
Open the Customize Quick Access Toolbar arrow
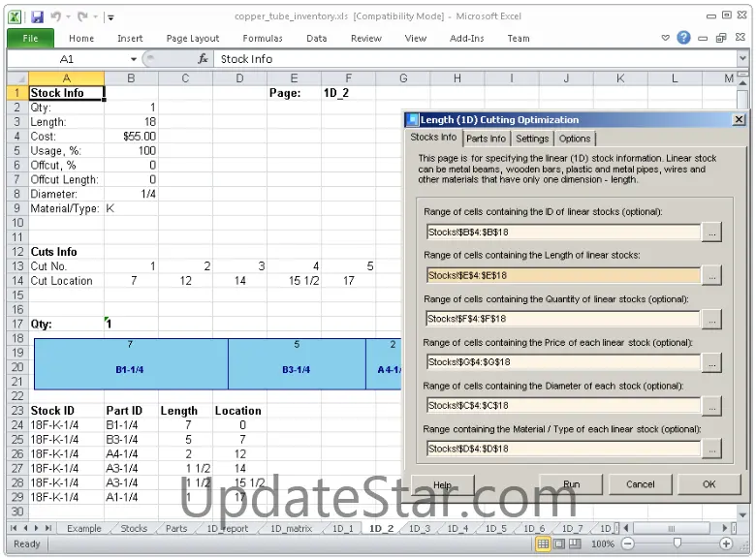point(110,17)
